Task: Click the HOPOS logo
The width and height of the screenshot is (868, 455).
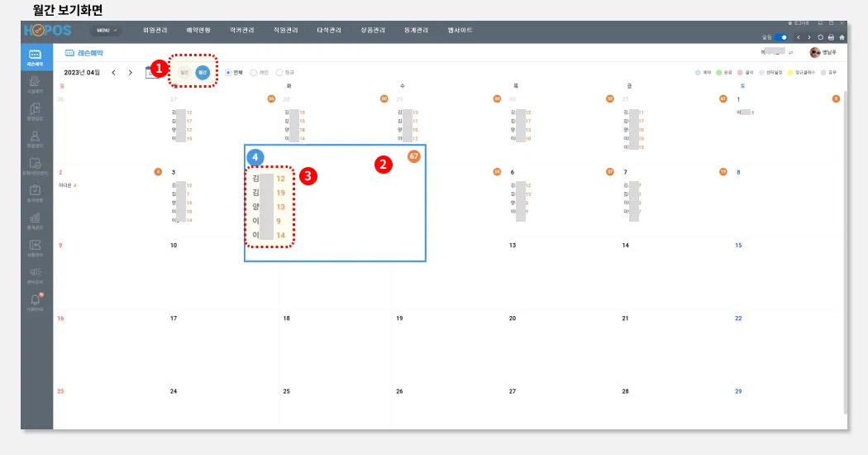Action: point(48,31)
